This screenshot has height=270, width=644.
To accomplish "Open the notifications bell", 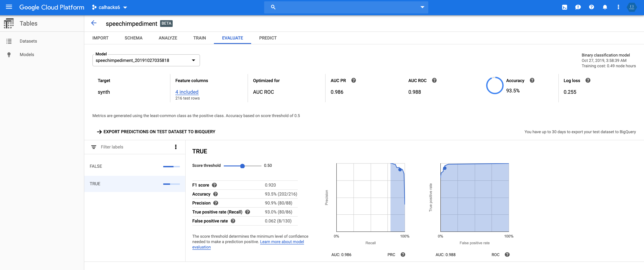I will [605, 7].
